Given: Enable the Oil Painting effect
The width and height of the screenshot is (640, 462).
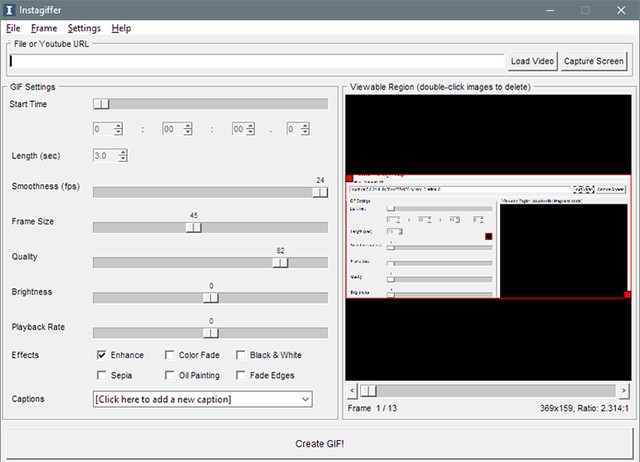Looking at the screenshot, I should tap(171, 376).
